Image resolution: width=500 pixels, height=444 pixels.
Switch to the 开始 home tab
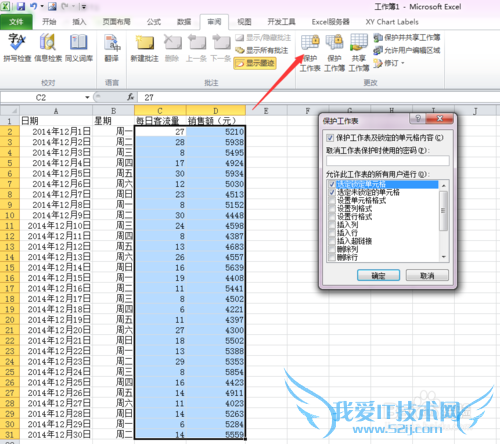pos(49,22)
